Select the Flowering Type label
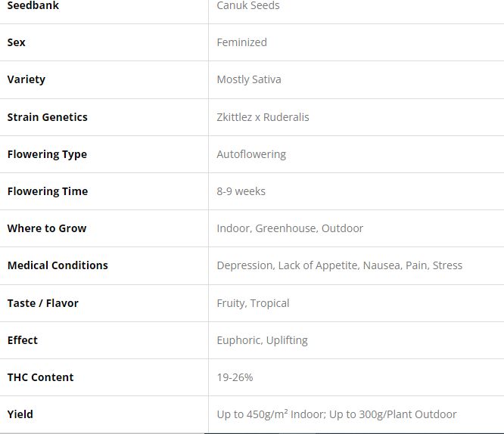The image size is (504, 434). click(47, 154)
